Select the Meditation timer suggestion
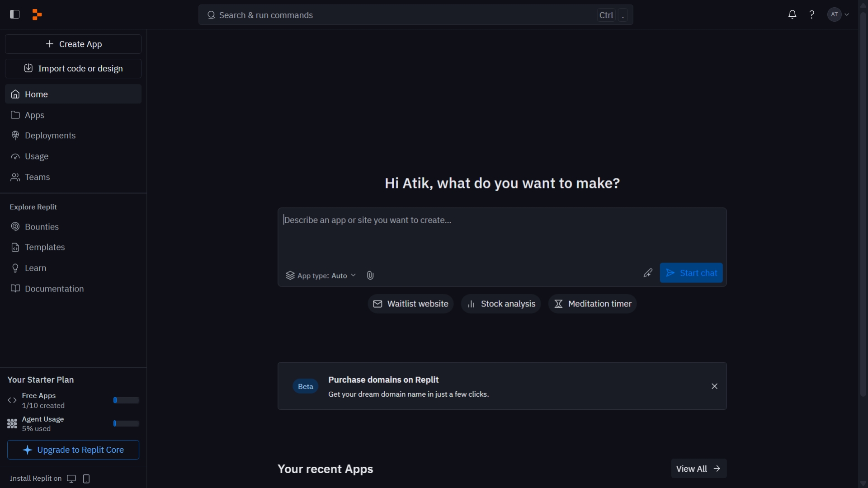Screen dimensions: 868x488 (x=592, y=304)
